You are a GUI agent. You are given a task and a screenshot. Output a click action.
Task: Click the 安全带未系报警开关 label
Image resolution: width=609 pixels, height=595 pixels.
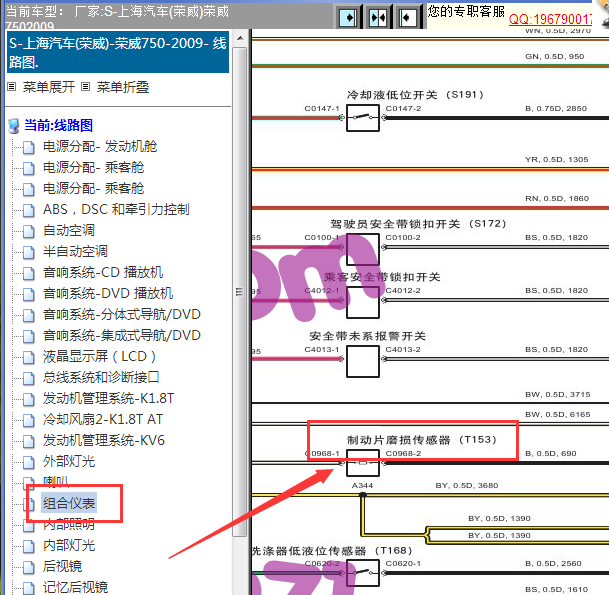click(367, 336)
